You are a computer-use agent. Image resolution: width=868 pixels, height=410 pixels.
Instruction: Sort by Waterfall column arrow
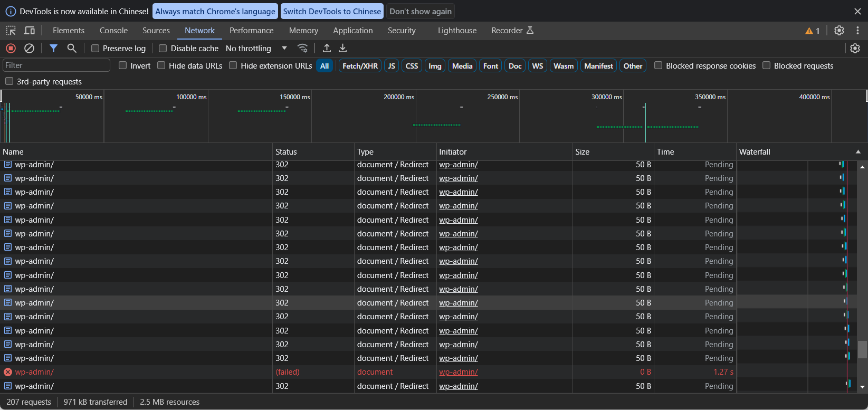point(858,151)
